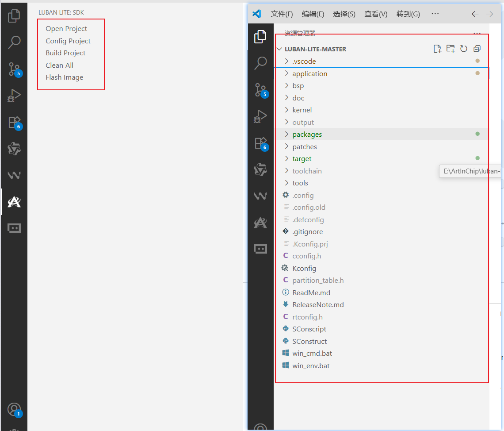Collapse all folders in explorer
The width and height of the screenshot is (504, 431).
pyautogui.click(x=477, y=49)
